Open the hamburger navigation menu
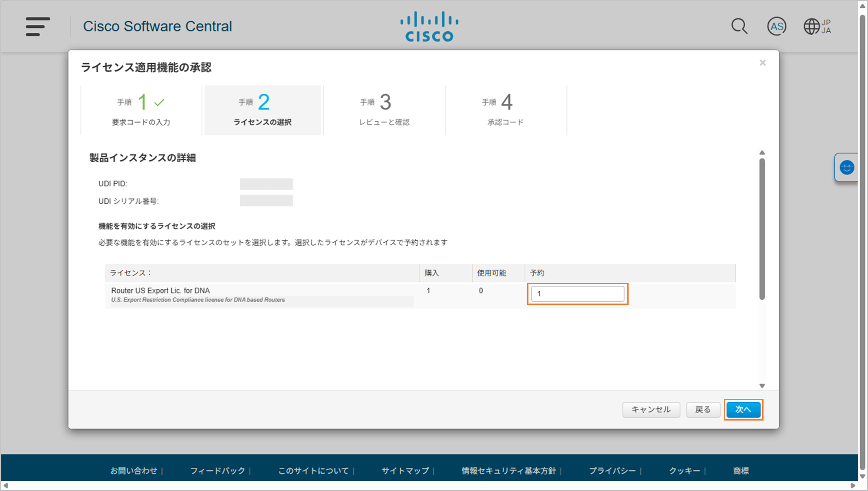Image resolution: width=868 pixels, height=491 pixels. tap(37, 27)
